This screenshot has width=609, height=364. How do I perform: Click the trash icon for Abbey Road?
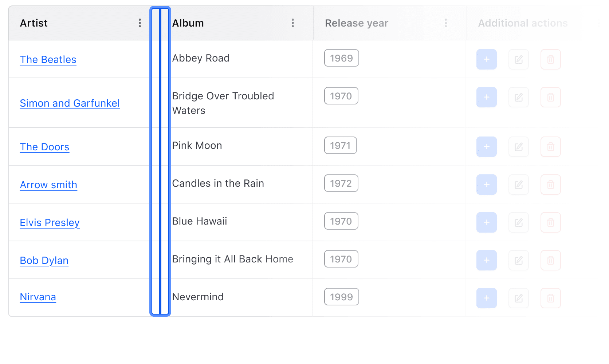(550, 59)
